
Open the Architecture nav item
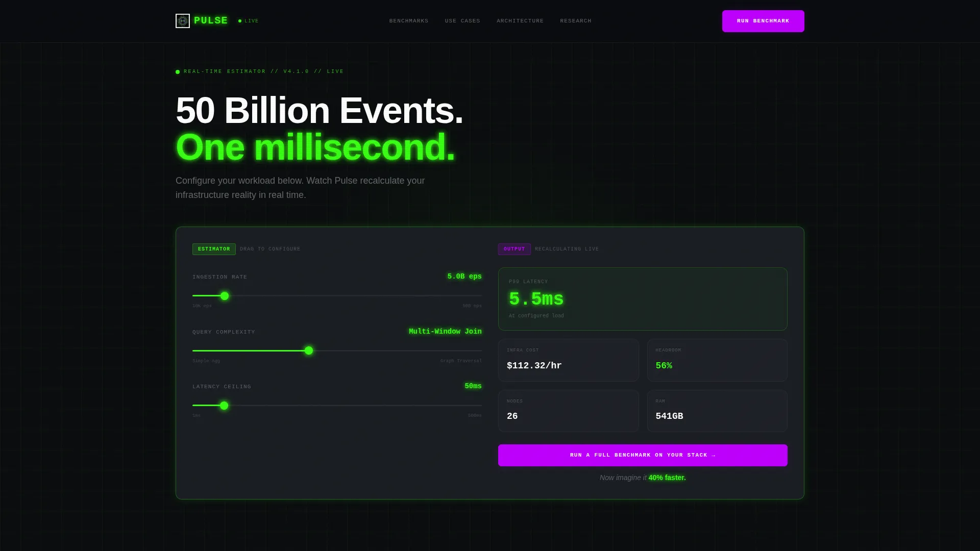click(x=520, y=21)
